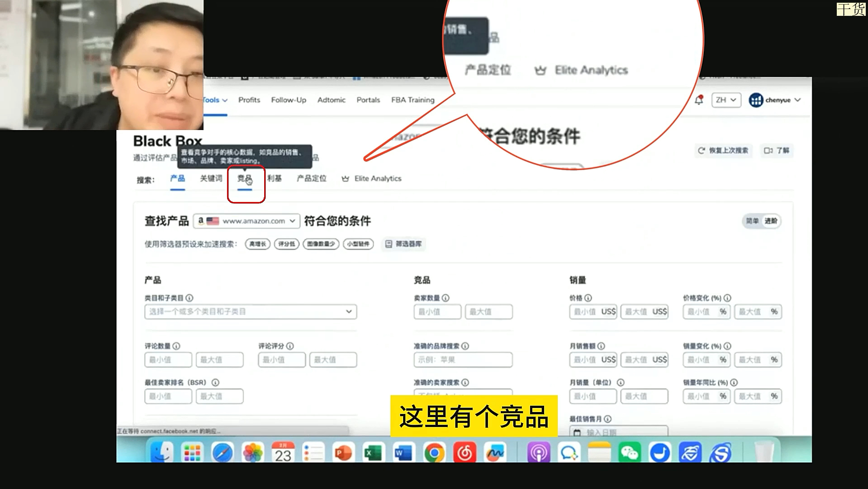Focus the 评论评分 最小值 field
The width and height of the screenshot is (868, 489).
pyautogui.click(x=282, y=360)
